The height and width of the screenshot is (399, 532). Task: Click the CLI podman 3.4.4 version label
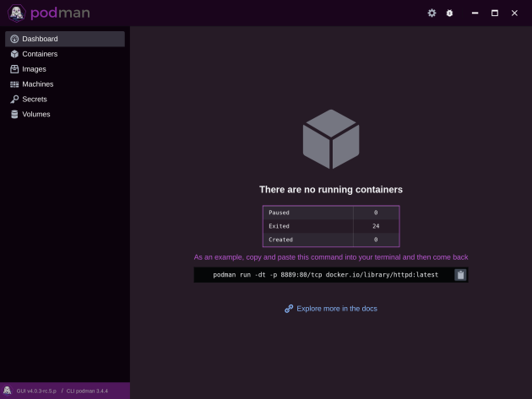(x=87, y=391)
